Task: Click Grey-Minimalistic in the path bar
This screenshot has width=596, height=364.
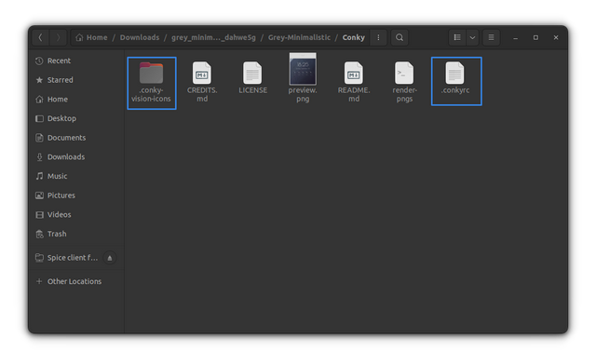Action: click(299, 37)
